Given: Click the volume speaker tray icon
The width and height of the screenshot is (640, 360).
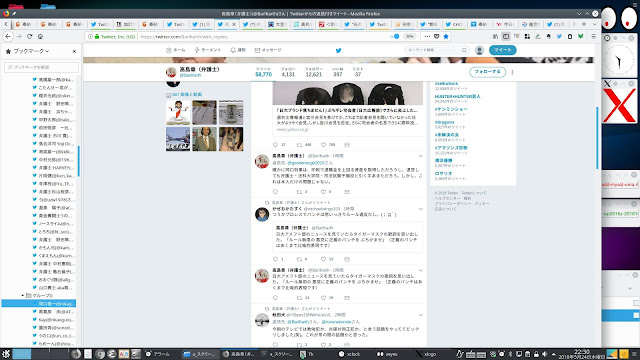Looking at the screenshot, I should 544,354.
